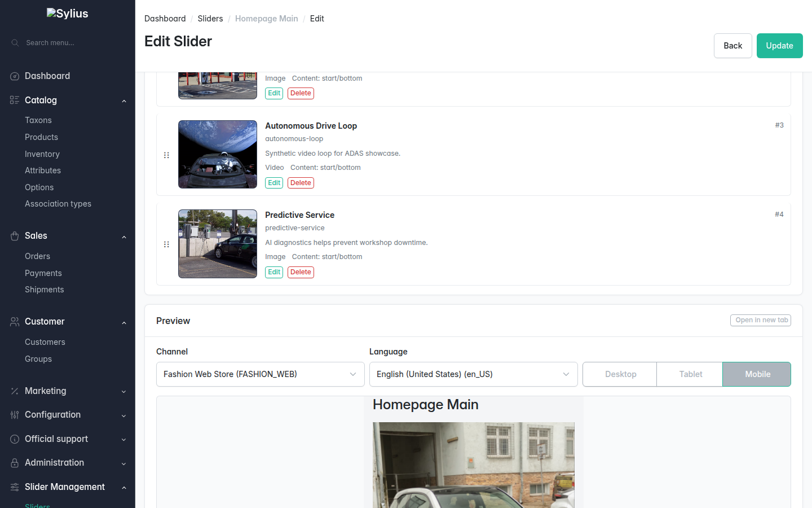Click the Sliders breadcrumb link
This screenshot has width=812, height=508.
[x=210, y=19]
